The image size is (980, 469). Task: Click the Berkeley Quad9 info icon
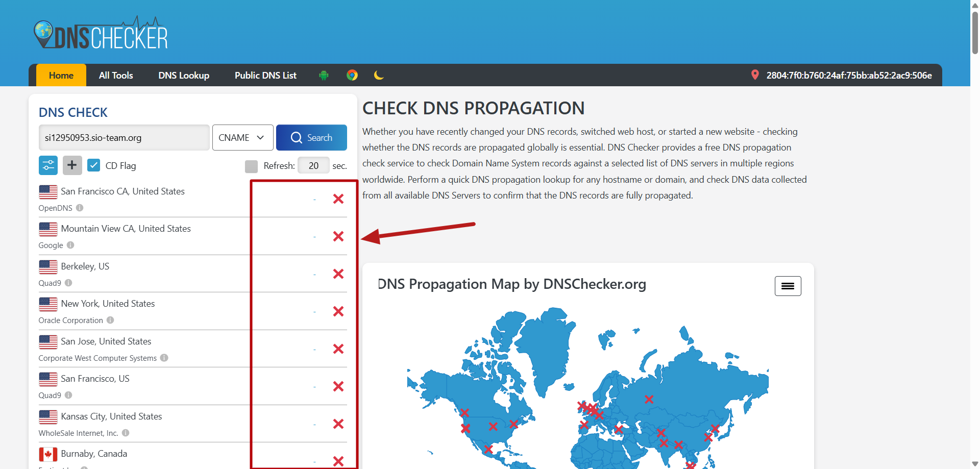(68, 283)
